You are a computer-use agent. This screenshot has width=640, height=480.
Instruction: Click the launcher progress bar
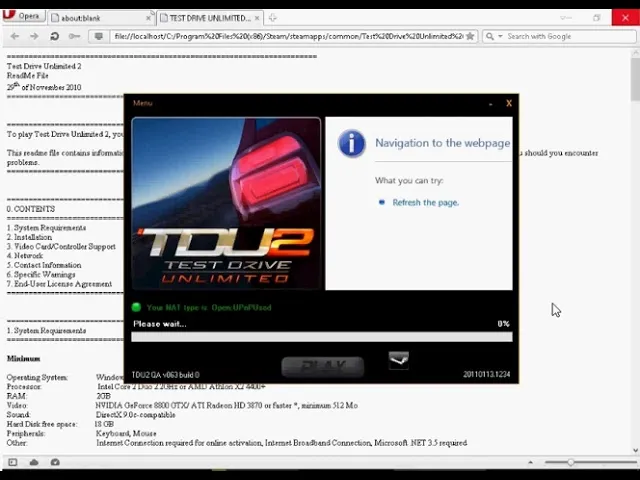(322, 337)
